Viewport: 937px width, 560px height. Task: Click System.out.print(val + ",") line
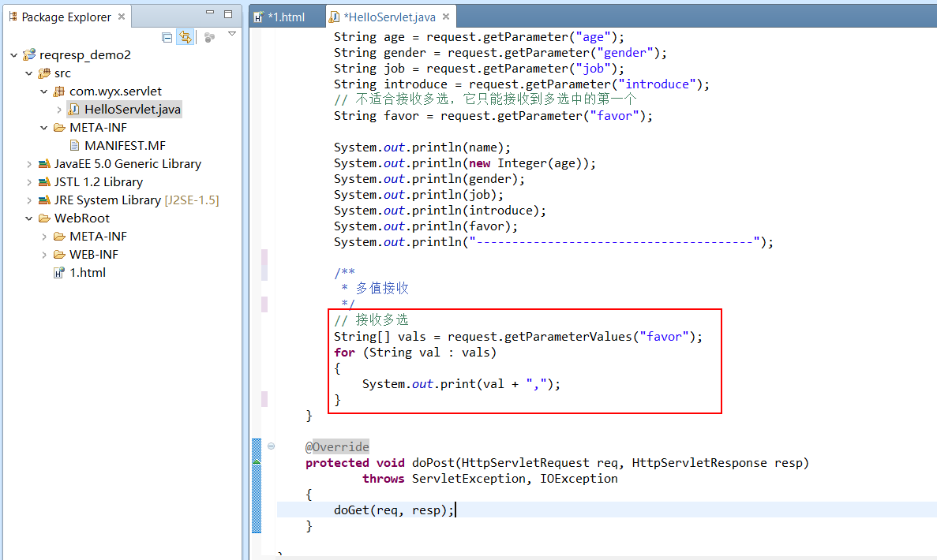click(x=461, y=384)
